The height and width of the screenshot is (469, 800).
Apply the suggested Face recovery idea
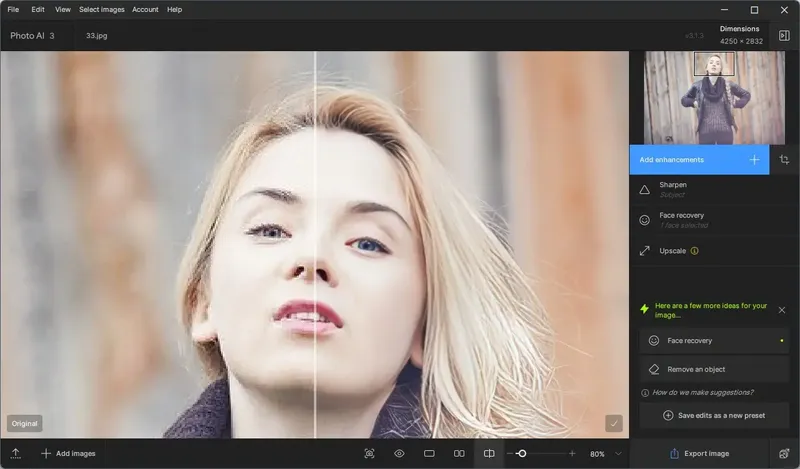(x=714, y=340)
